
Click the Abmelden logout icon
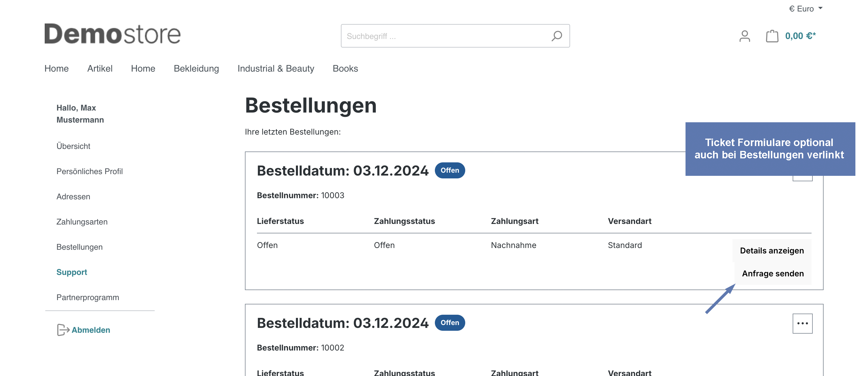63,330
